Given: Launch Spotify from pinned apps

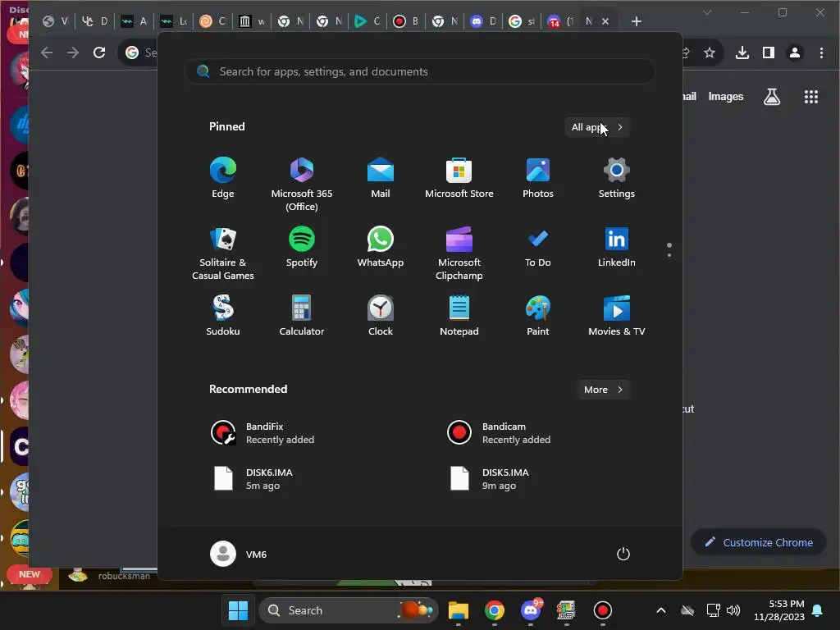Looking at the screenshot, I should [x=302, y=247].
